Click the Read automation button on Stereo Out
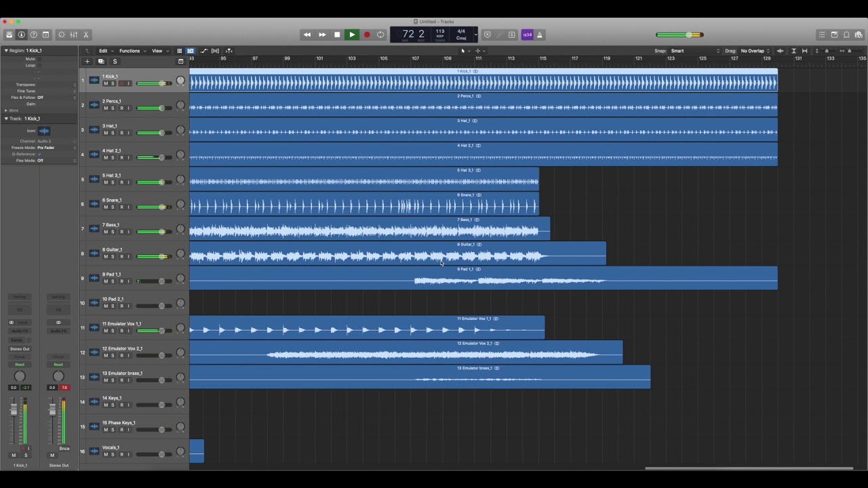Image resolution: width=868 pixels, height=488 pixels. 58,365
